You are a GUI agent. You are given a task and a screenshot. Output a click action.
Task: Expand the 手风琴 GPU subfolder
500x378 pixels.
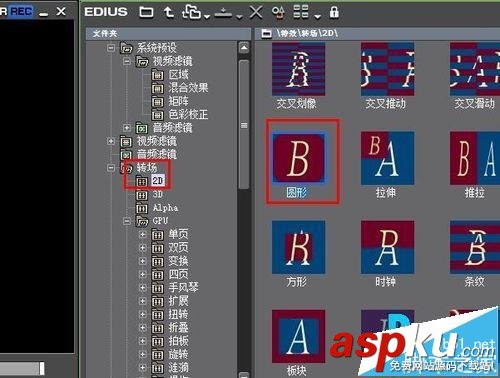[x=143, y=287]
